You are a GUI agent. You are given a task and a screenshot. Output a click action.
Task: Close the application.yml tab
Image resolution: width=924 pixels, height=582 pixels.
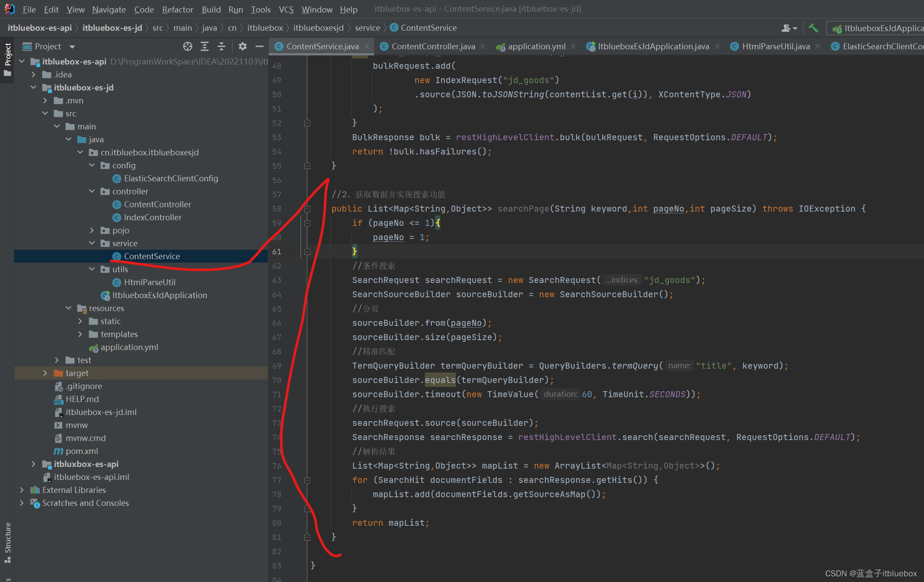tap(573, 46)
